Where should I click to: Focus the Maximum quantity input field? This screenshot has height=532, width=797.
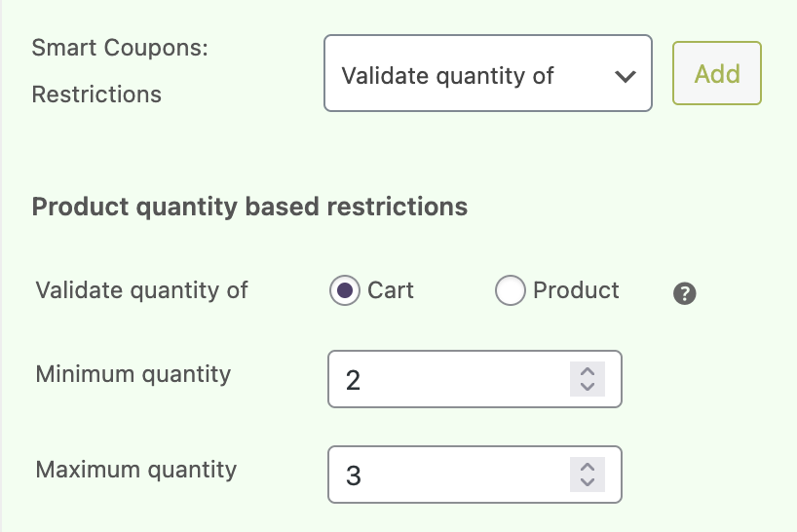[x=448, y=475]
